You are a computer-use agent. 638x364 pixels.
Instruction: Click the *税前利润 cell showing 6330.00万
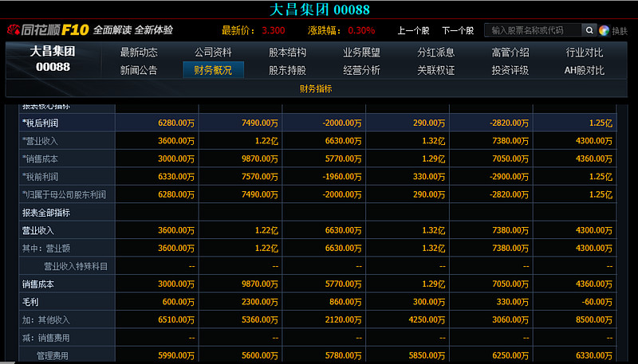[x=157, y=177]
